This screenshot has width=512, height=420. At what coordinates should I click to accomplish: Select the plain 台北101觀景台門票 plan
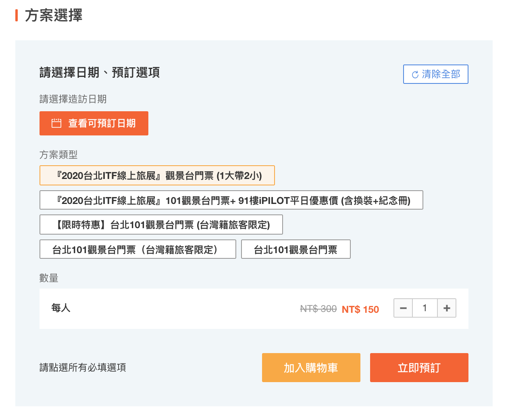pyautogui.click(x=296, y=249)
